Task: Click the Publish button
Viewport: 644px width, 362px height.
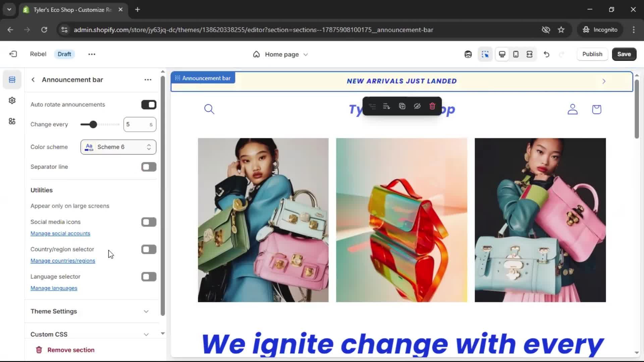Action: [592, 54]
